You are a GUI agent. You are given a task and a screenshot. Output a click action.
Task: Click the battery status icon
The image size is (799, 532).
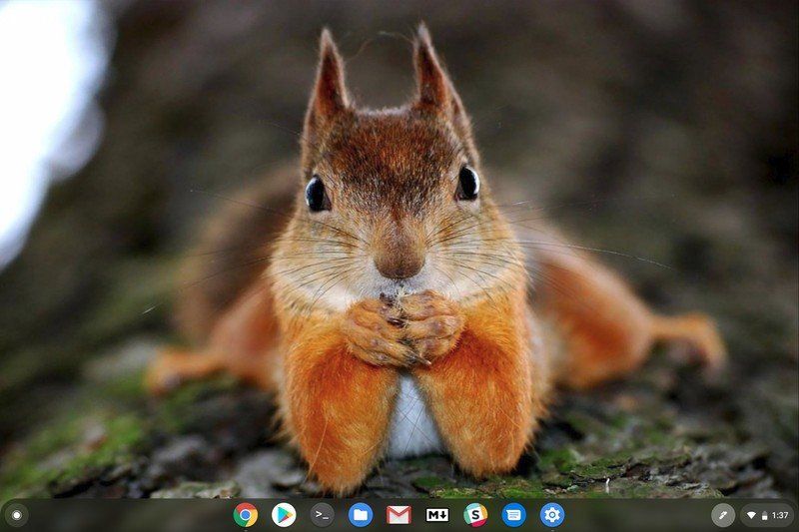point(764,516)
